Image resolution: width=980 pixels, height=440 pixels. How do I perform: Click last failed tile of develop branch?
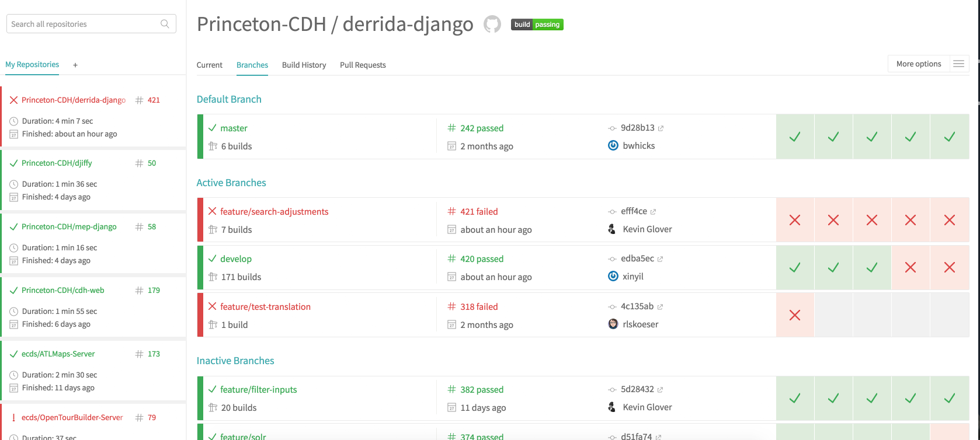(x=950, y=267)
